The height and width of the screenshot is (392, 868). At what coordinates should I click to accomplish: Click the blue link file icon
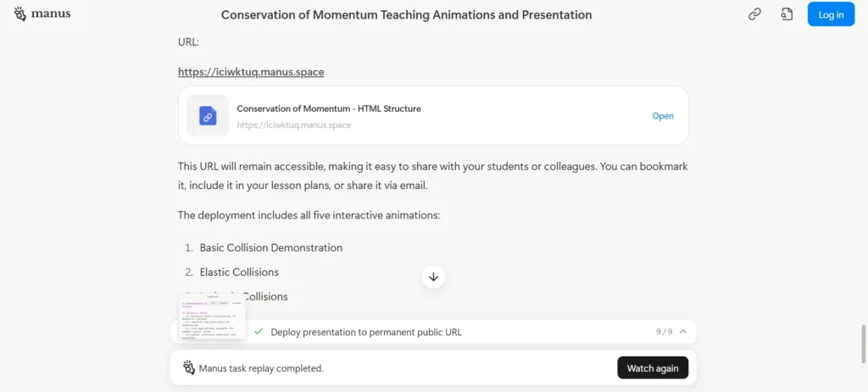[x=208, y=115]
